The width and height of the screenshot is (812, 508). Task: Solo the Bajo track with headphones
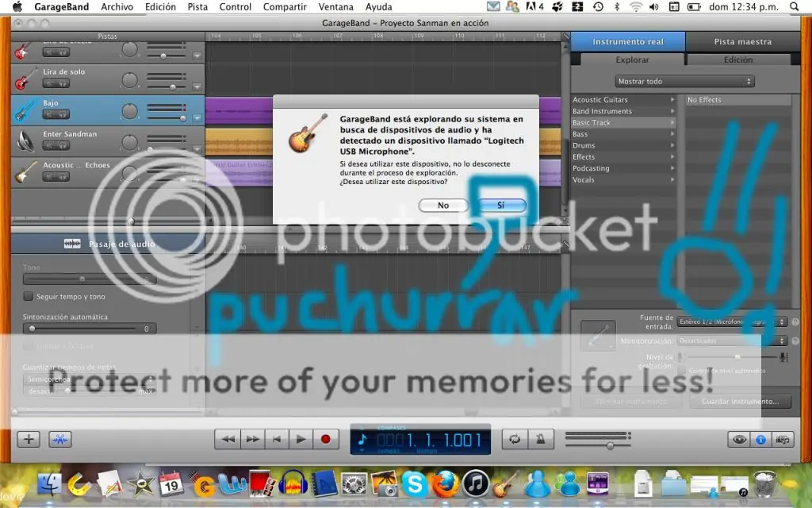click(62, 114)
